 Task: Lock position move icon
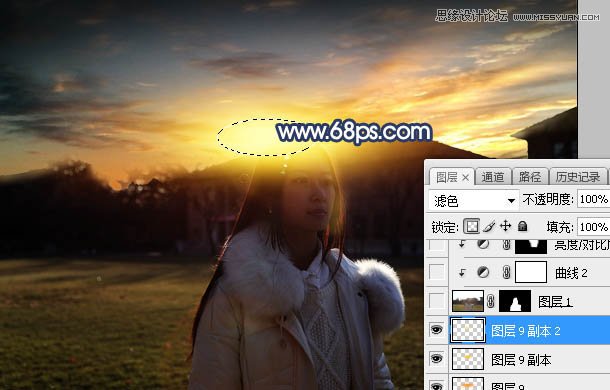pos(505,226)
